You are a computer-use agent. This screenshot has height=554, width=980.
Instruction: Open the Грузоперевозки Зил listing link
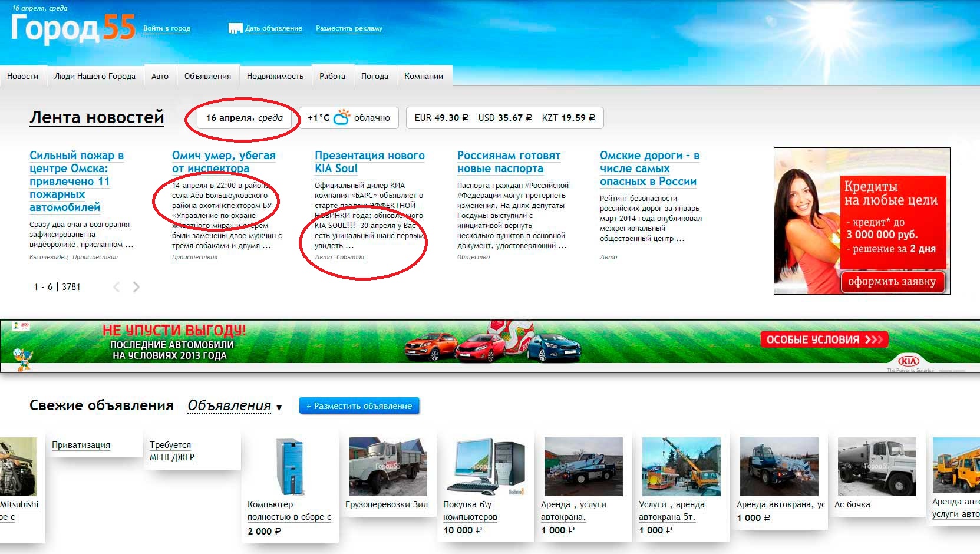387,504
